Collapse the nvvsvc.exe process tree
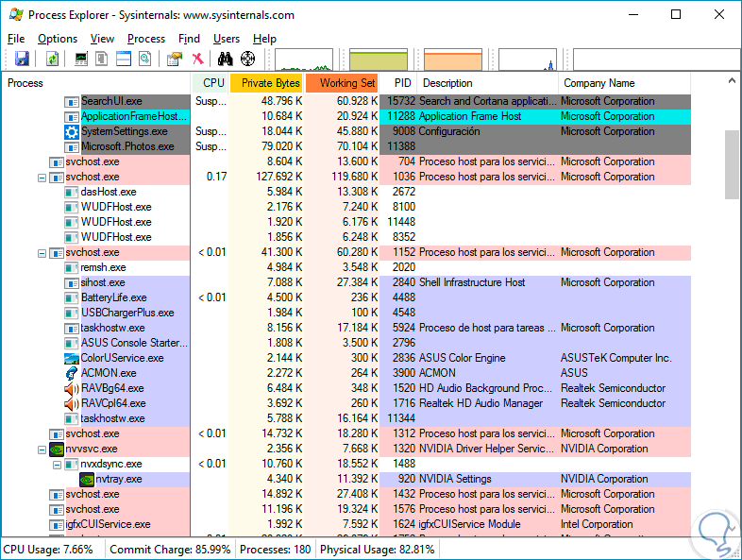The height and width of the screenshot is (560, 742). (42, 449)
